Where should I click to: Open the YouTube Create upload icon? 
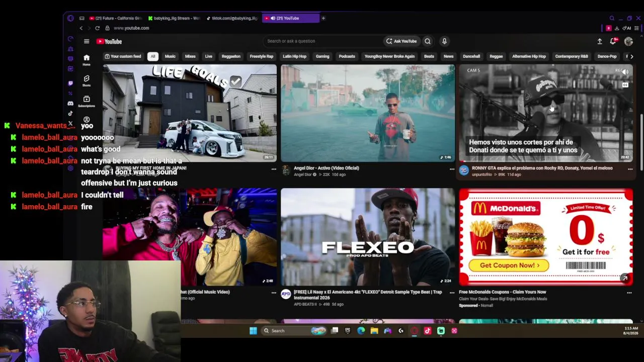coord(600,41)
